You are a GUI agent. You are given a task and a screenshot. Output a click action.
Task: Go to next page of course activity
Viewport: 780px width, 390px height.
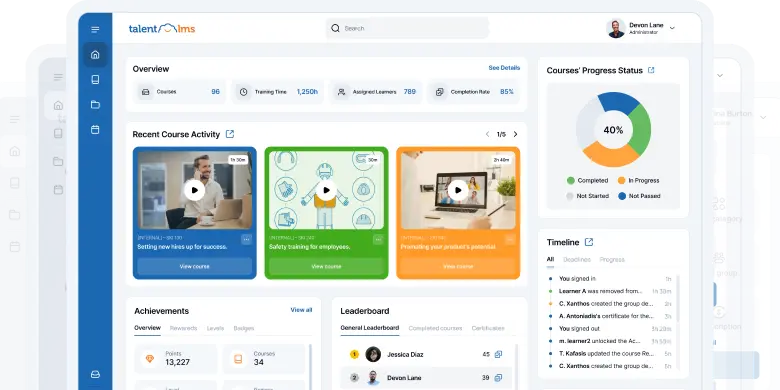point(515,134)
